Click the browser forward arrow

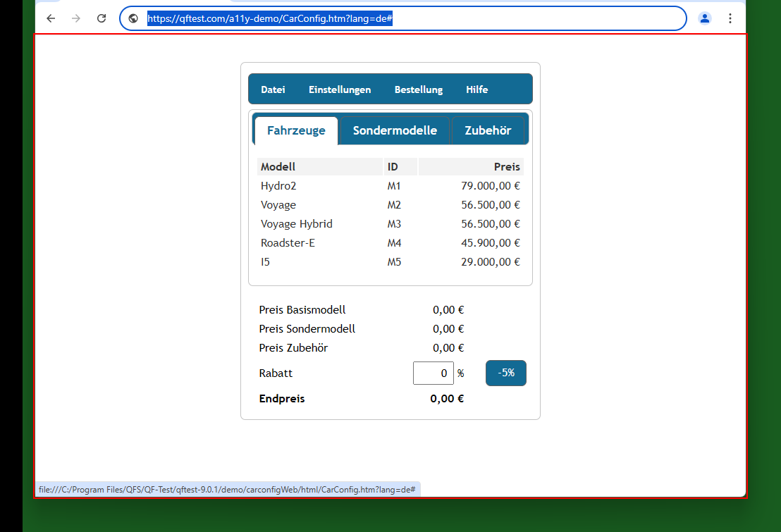tap(75, 18)
